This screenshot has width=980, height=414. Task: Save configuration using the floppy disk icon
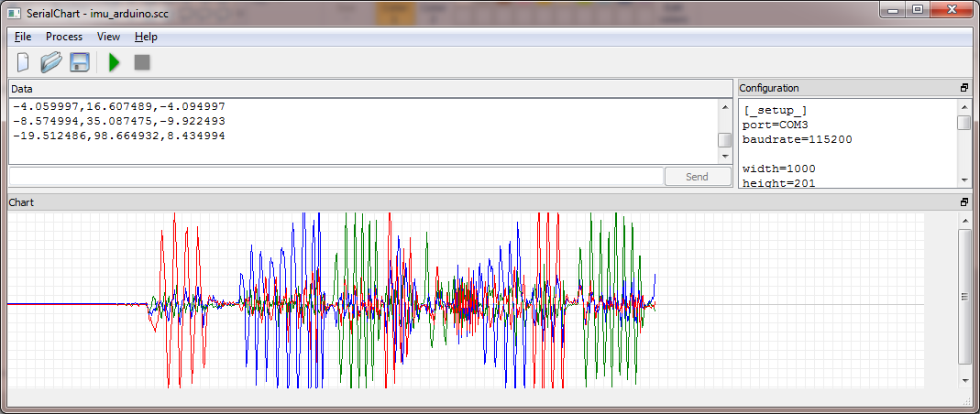click(x=80, y=62)
